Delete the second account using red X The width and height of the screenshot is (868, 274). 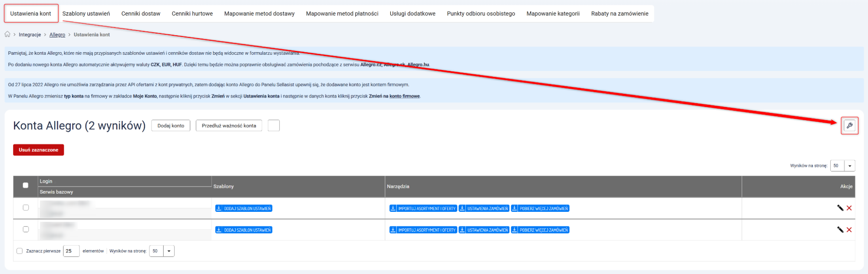pyautogui.click(x=849, y=230)
